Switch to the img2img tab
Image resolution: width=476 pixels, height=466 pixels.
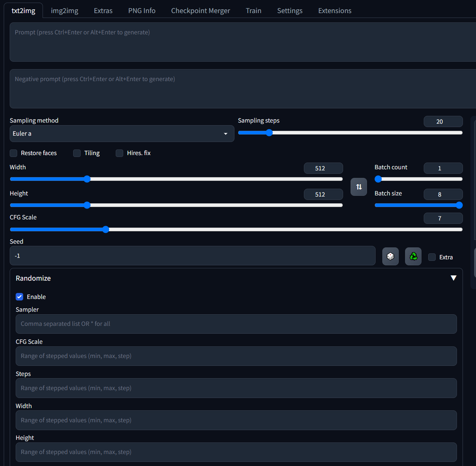click(x=65, y=11)
